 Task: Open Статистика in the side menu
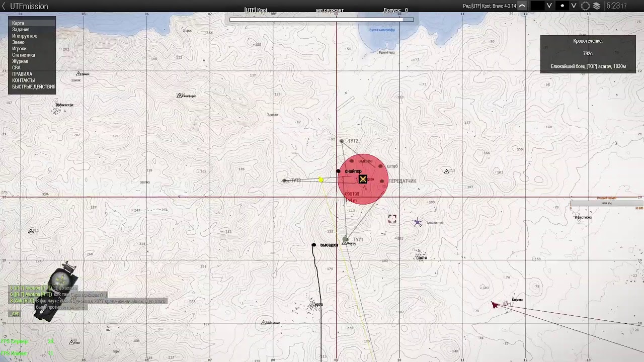coord(32,55)
